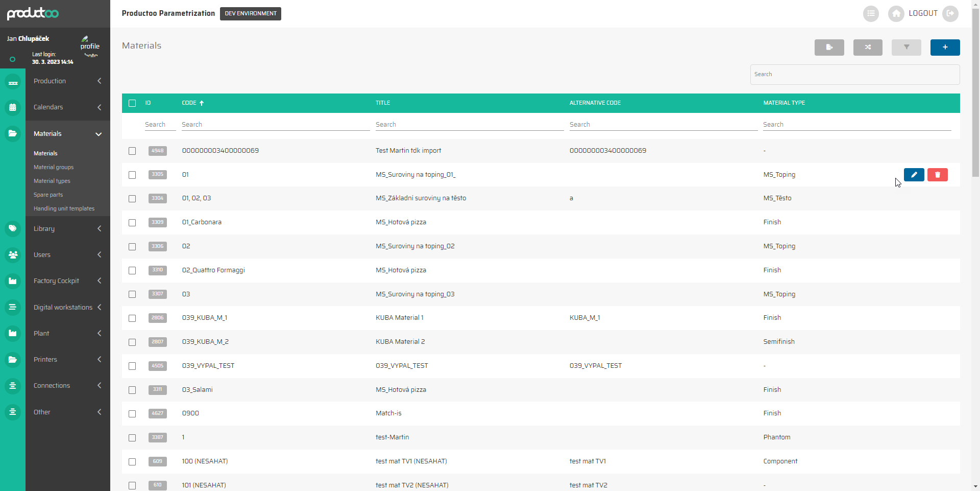The width and height of the screenshot is (980, 491).
Task: Click the filter funnel icon button
Action: click(x=906, y=48)
